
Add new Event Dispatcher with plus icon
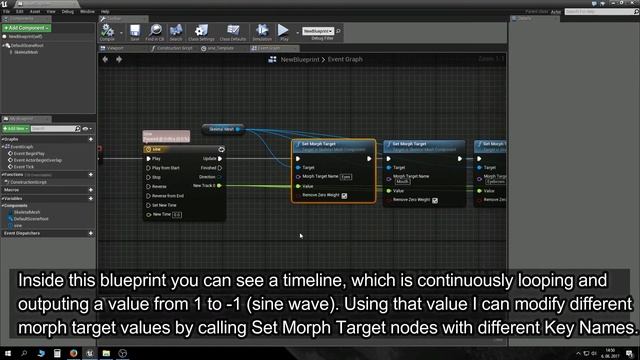point(91,233)
